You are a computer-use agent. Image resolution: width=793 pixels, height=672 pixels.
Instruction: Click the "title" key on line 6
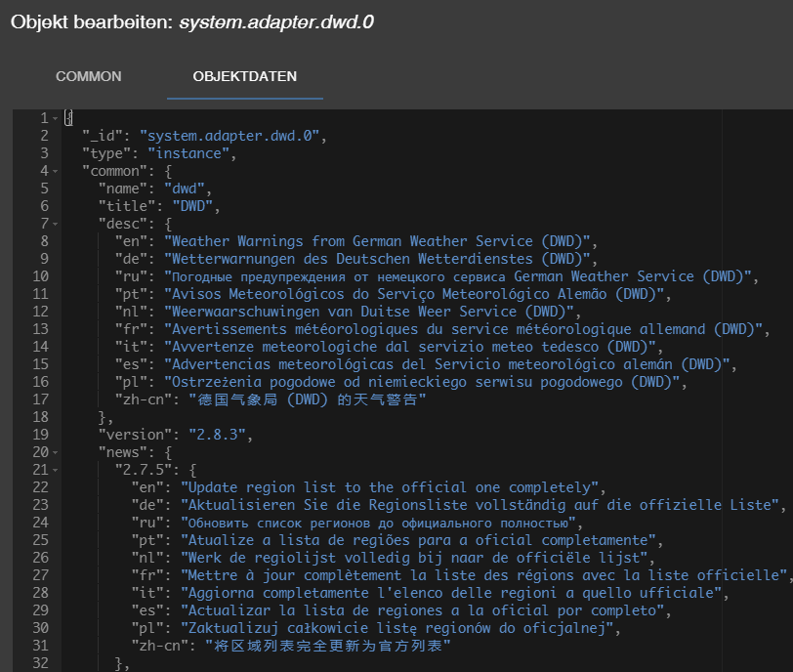pos(127,206)
